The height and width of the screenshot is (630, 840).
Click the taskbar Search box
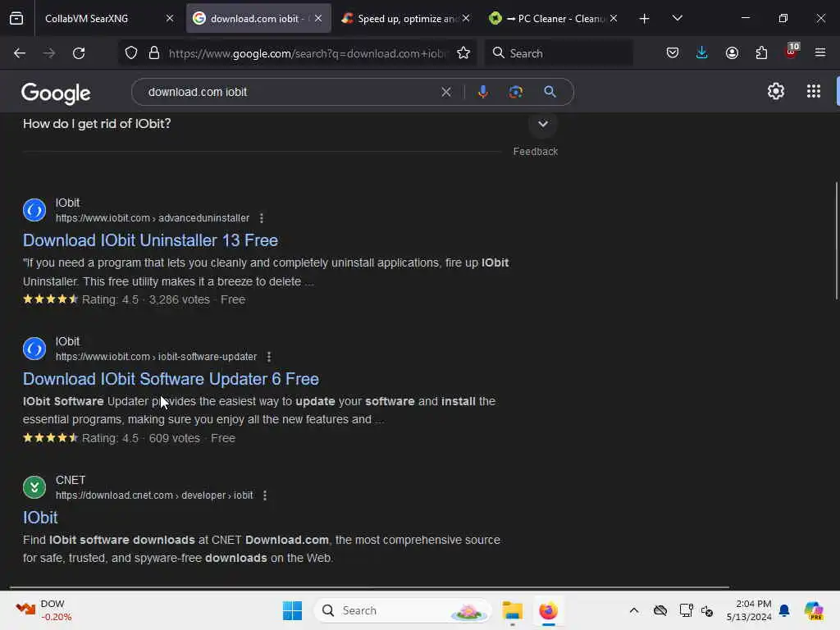[x=403, y=610]
